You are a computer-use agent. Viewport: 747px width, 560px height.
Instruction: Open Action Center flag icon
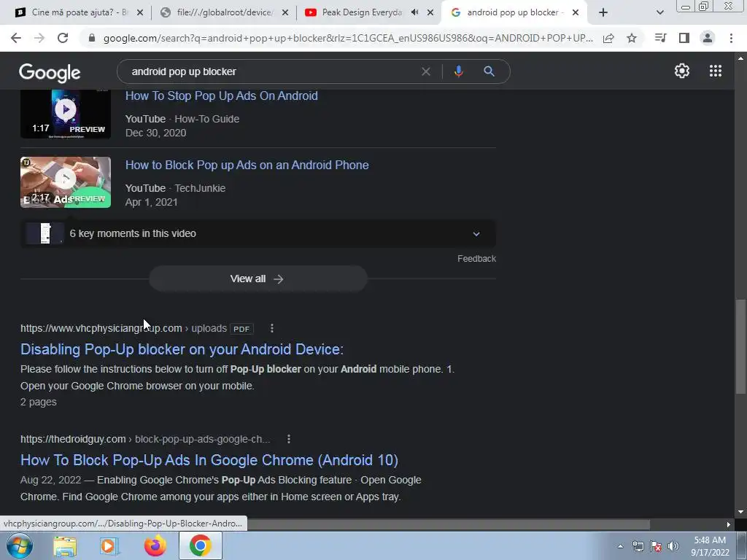point(656,546)
